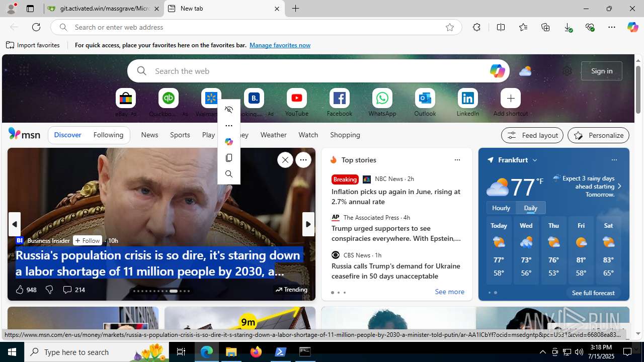Open Settings and more ellipsis

point(612,27)
